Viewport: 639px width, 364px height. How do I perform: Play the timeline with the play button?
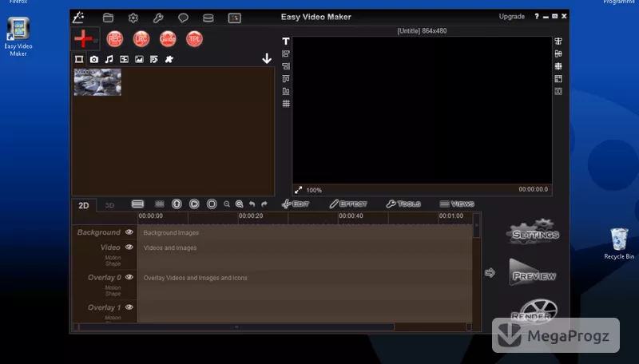click(x=194, y=204)
